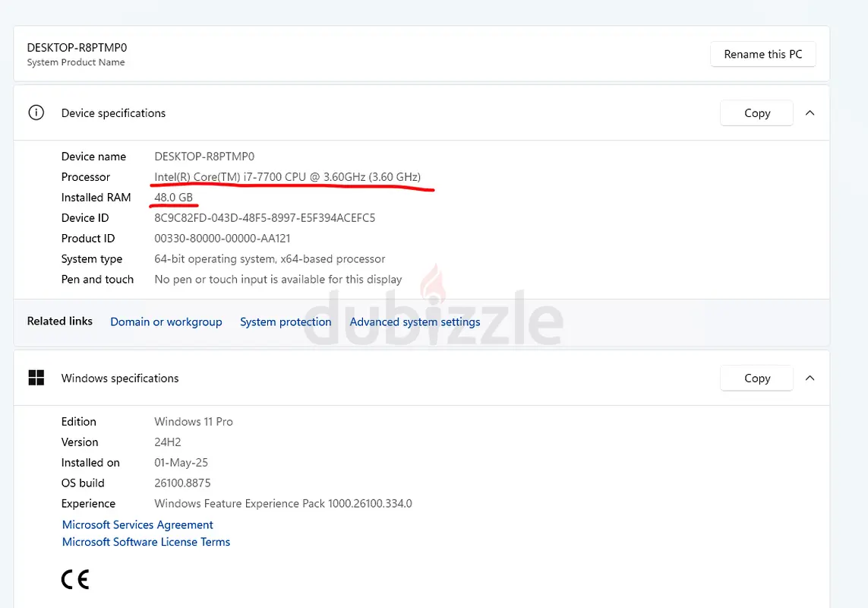
Task: Click the OS build label
Action: 83,483
